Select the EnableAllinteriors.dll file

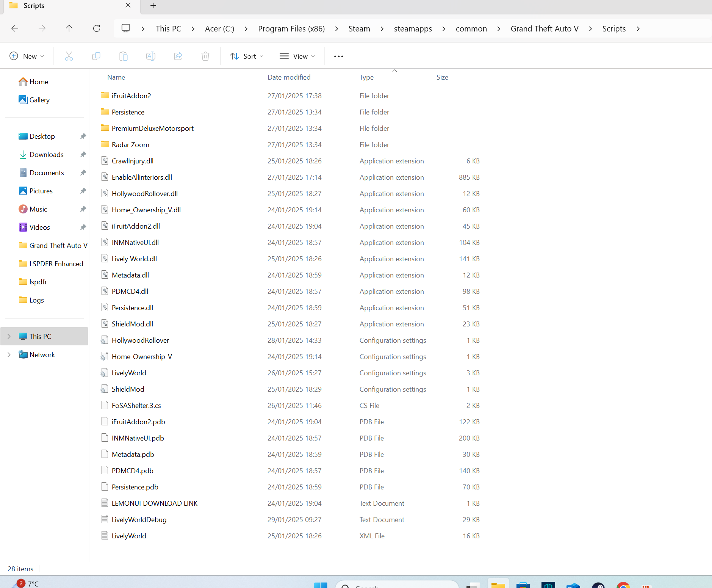(x=142, y=177)
